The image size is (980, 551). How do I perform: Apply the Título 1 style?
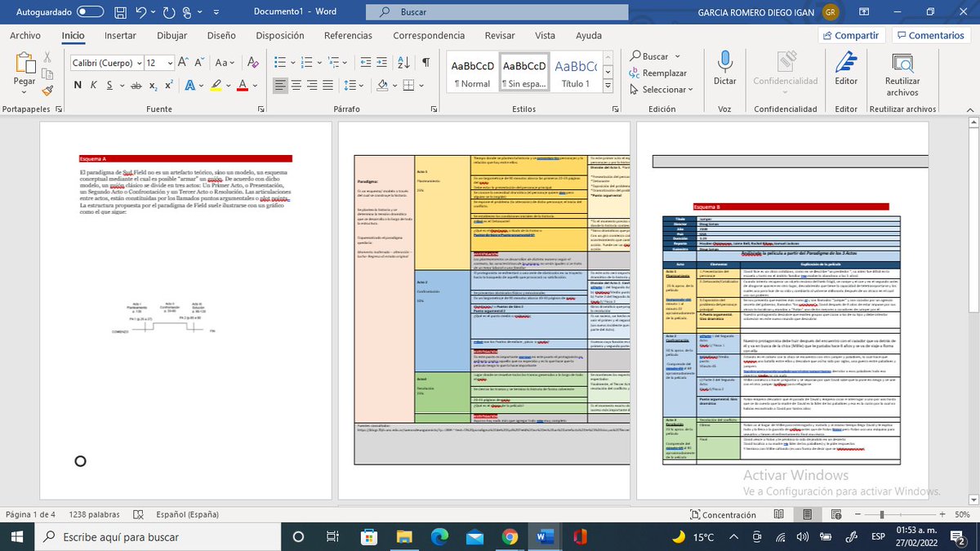574,73
